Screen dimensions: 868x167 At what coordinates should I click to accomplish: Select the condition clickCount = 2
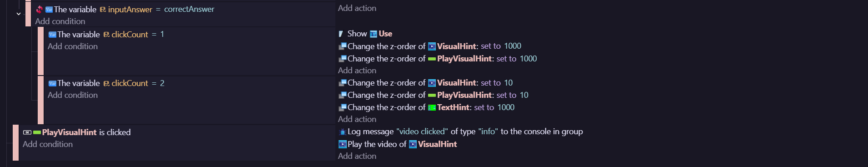(106, 83)
